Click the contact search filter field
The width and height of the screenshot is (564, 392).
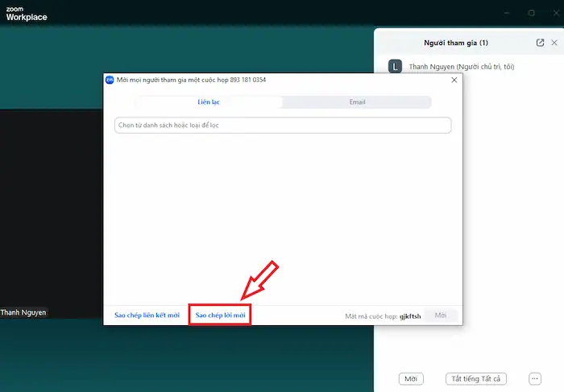pyautogui.click(x=282, y=126)
